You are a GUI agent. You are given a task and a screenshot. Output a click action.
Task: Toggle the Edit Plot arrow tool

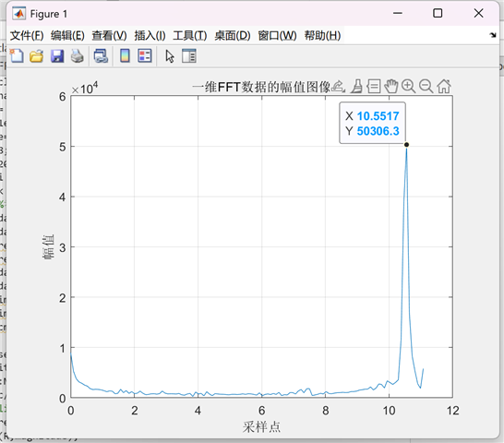click(x=170, y=56)
